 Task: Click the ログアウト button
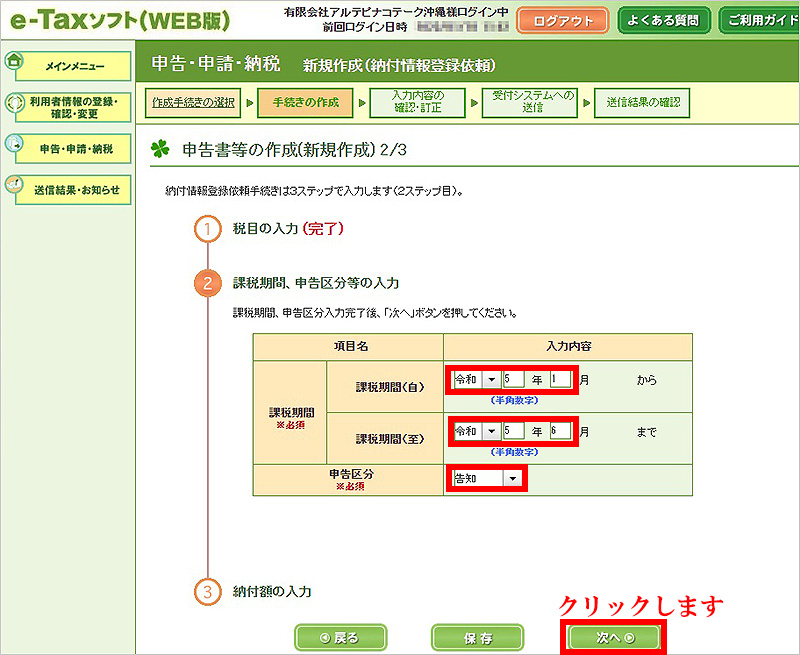[562, 20]
